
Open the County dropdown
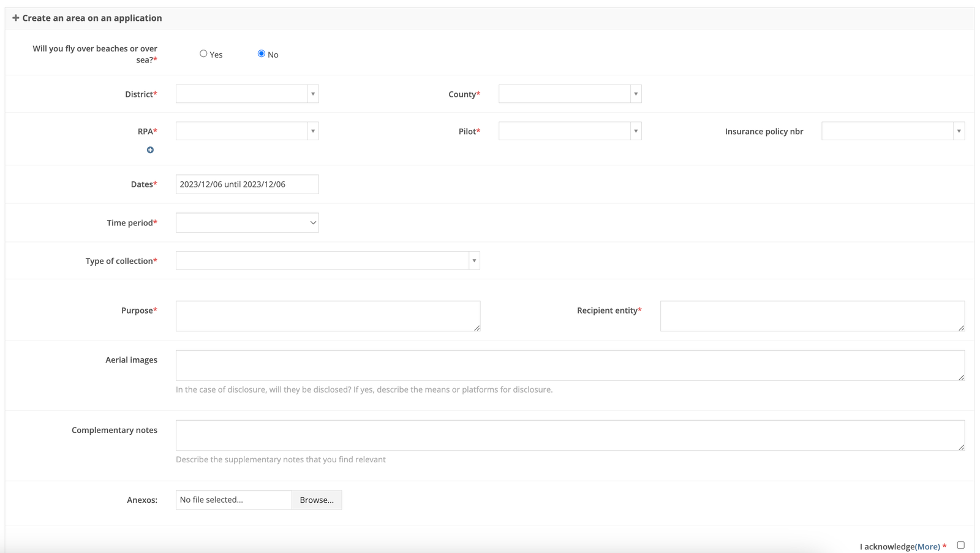(x=570, y=94)
